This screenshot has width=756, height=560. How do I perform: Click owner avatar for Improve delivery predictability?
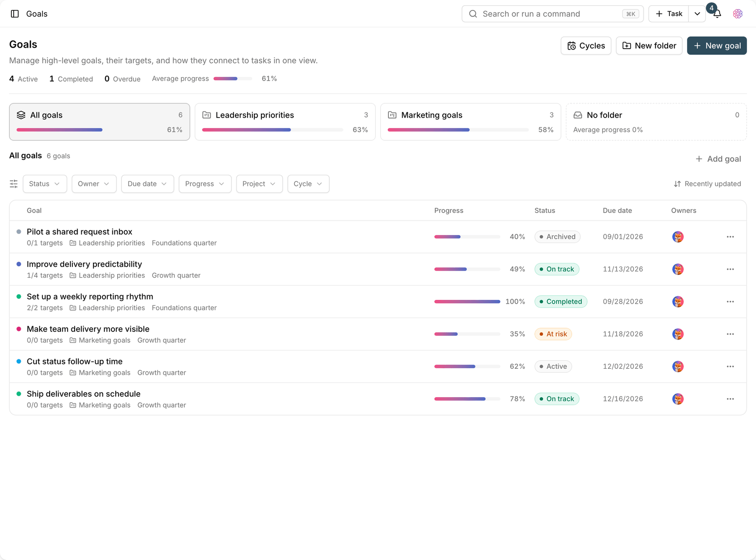678,269
